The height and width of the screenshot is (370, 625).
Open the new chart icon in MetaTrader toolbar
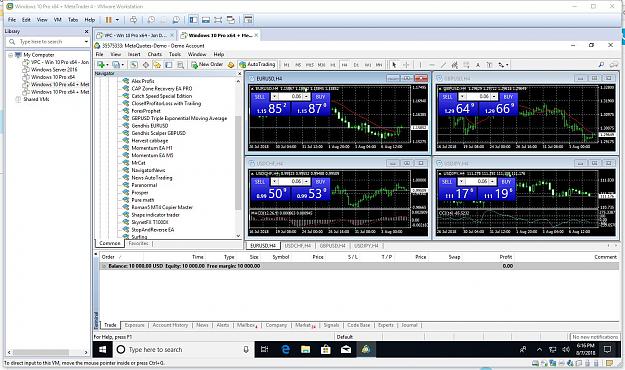(102, 65)
